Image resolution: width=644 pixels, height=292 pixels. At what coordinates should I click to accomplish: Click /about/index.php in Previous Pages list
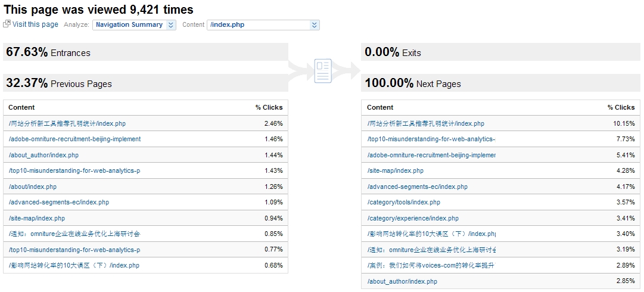tap(33, 187)
